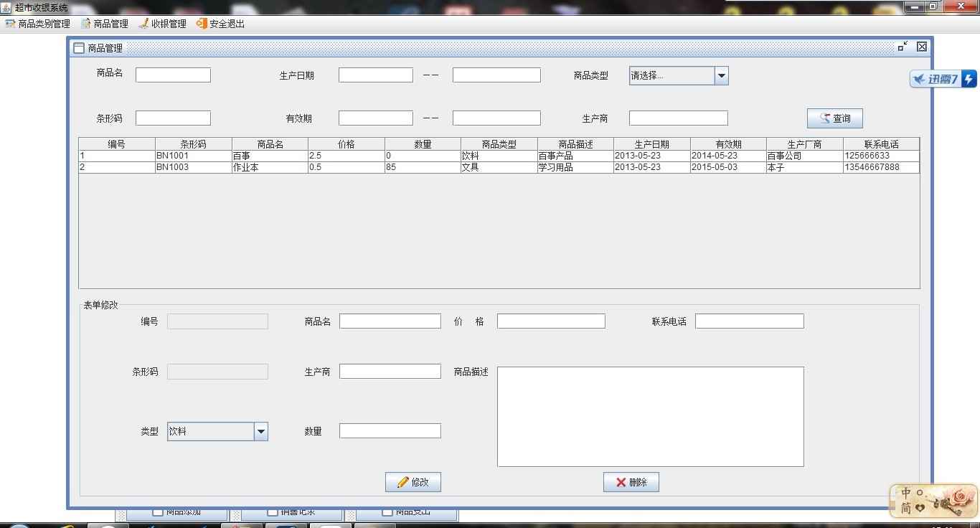This screenshot has width=980, height=528.
Task: Click the 联系电话 column header
Action: point(881,144)
